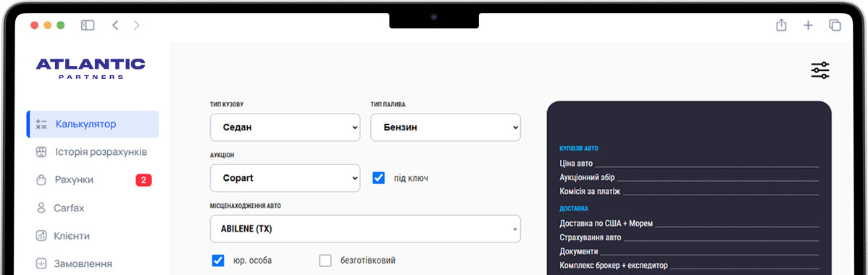Click the Страхування авто line
This screenshot has width=868, height=275.
689,237
